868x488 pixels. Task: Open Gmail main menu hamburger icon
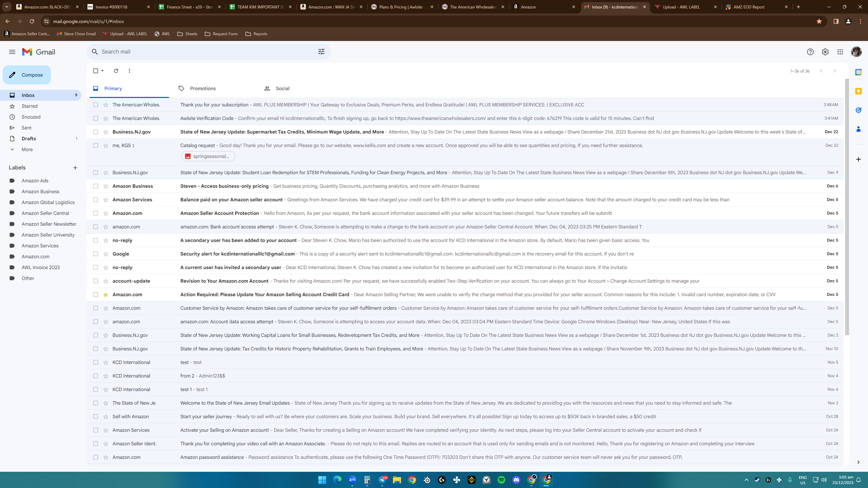[x=12, y=52]
